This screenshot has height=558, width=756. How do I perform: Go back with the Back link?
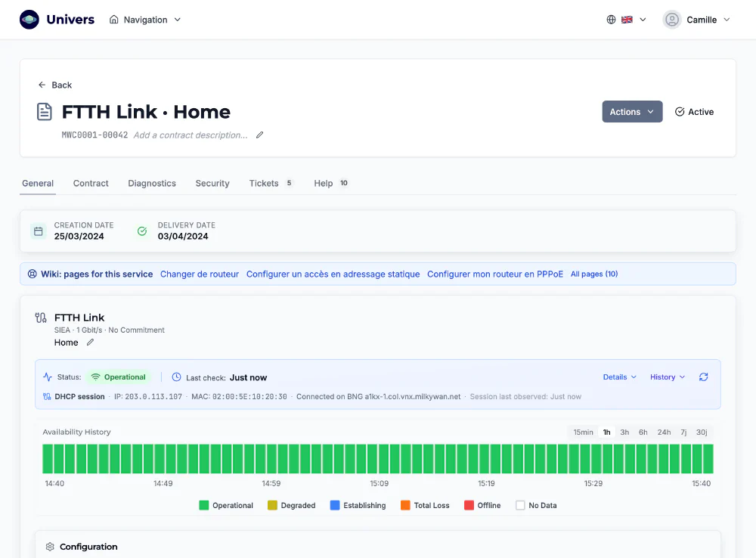[x=55, y=85]
